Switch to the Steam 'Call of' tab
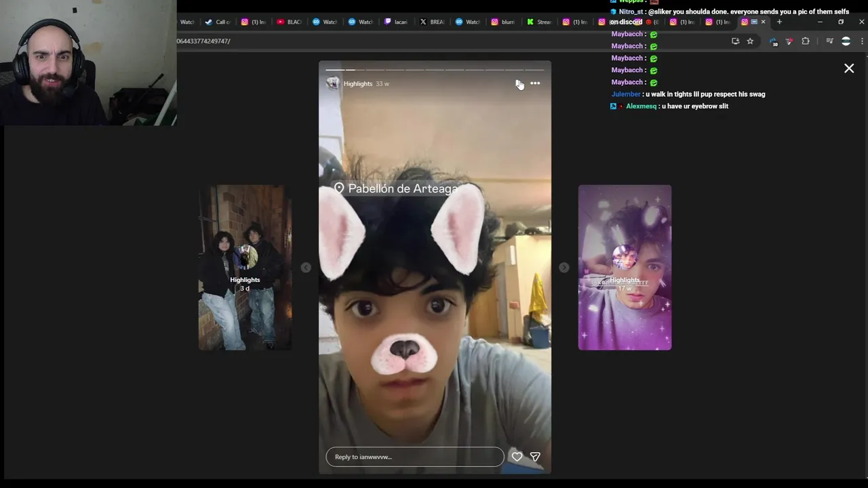Viewport: 868px width, 488px height. pyautogui.click(x=218, y=22)
